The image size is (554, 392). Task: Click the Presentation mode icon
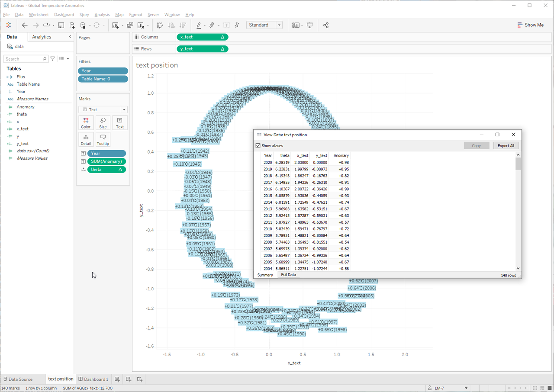click(x=309, y=25)
